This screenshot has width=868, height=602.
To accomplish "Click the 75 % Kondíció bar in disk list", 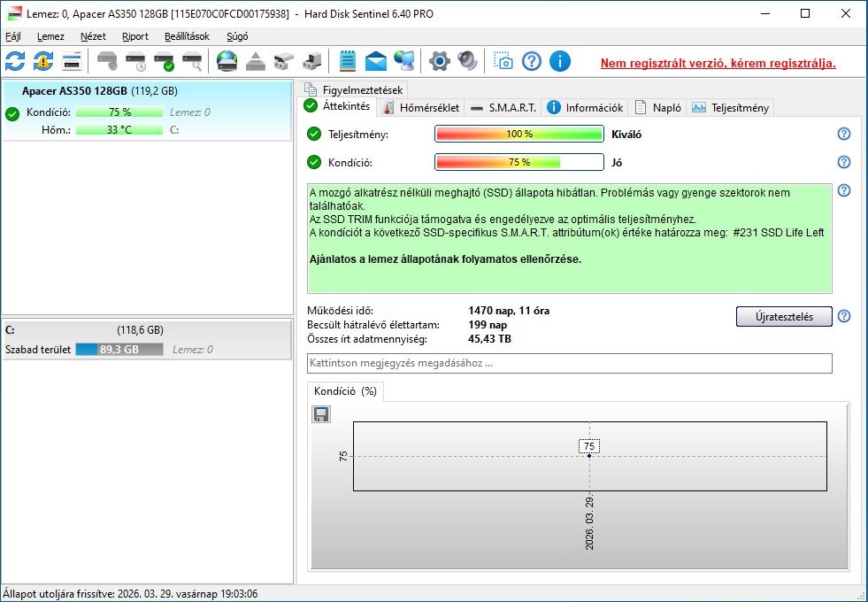I will [x=119, y=112].
